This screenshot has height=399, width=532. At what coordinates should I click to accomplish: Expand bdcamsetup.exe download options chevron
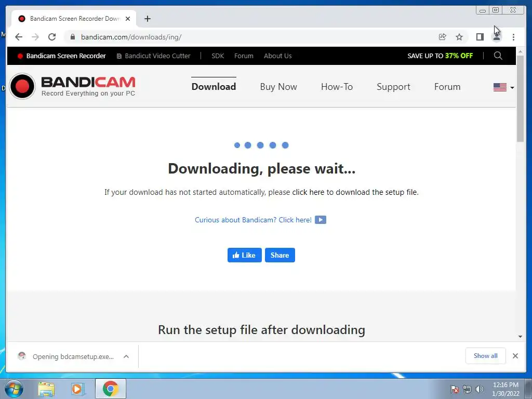pos(126,356)
